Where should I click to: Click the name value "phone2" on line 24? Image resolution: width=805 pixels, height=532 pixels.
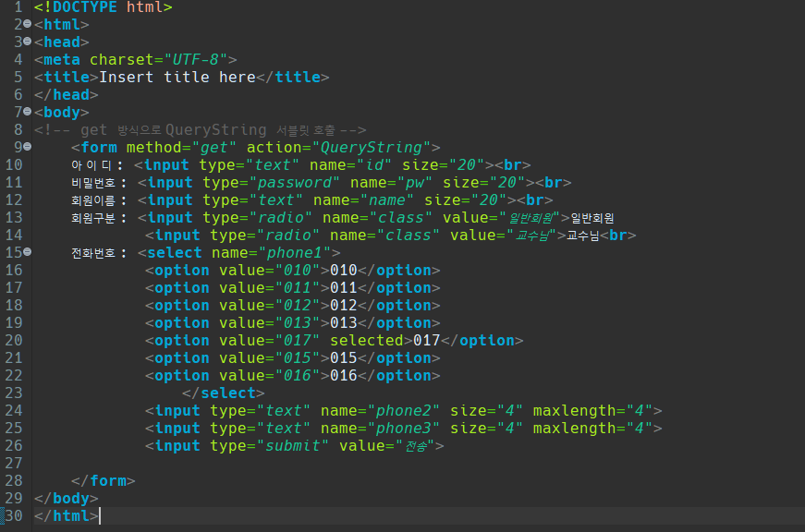coord(403,411)
